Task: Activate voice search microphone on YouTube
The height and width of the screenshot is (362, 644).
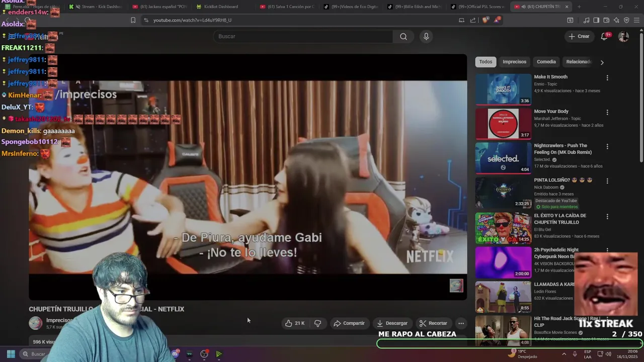Action: (x=426, y=36)
